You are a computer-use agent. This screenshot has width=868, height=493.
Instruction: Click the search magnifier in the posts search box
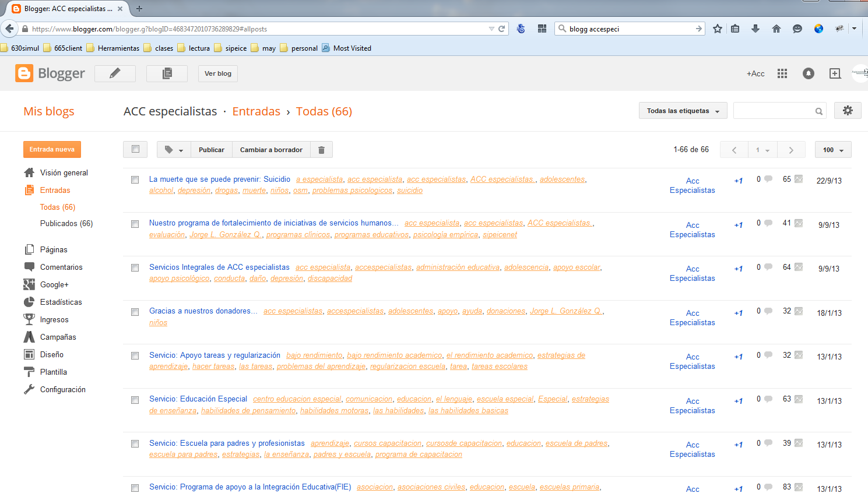tap(818, 111)
